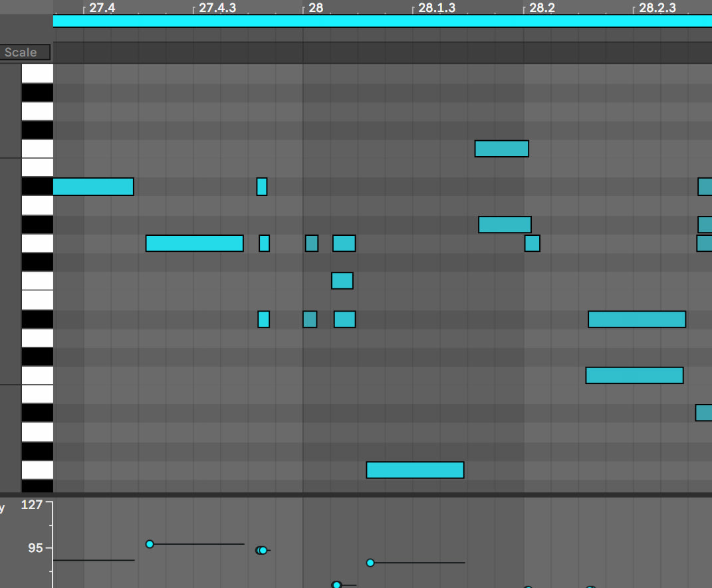
Task: Grab the highest velocity marker near 95
Action: click(150, 544)
